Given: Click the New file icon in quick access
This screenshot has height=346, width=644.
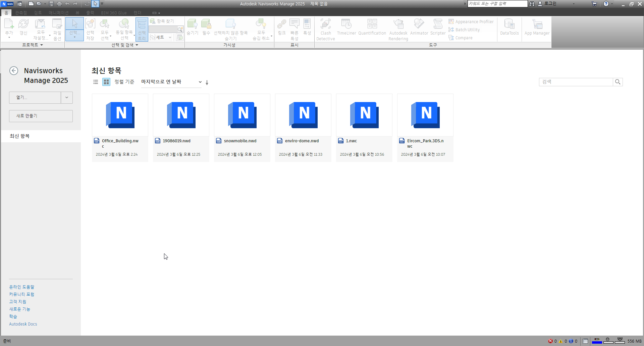Looking at the screenshot, I should (x=31, y=4).
